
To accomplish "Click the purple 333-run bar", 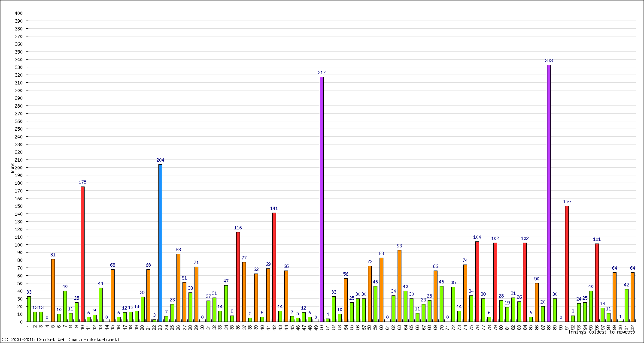I will pyautogui.click(x=549, y=193).
